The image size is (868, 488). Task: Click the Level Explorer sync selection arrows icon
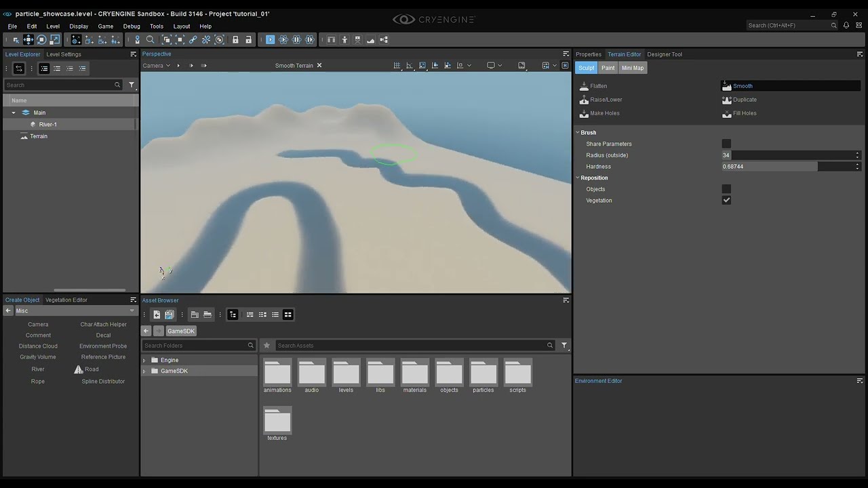[x=19, y=68]
